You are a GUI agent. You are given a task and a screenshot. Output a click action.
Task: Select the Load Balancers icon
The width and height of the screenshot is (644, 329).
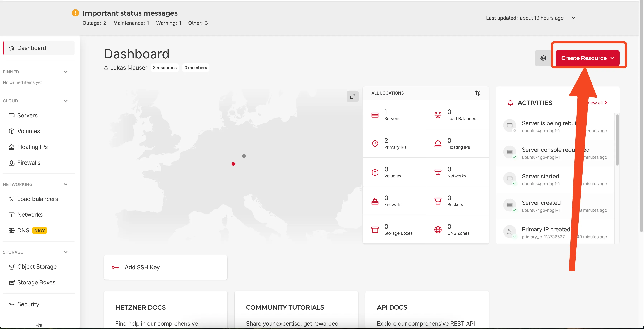coord(11,199)
